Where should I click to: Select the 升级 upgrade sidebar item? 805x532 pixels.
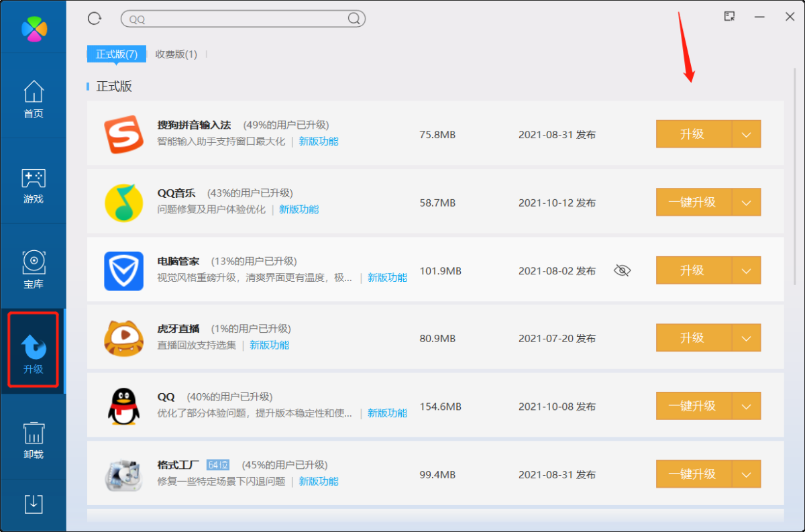pos(34,352)
